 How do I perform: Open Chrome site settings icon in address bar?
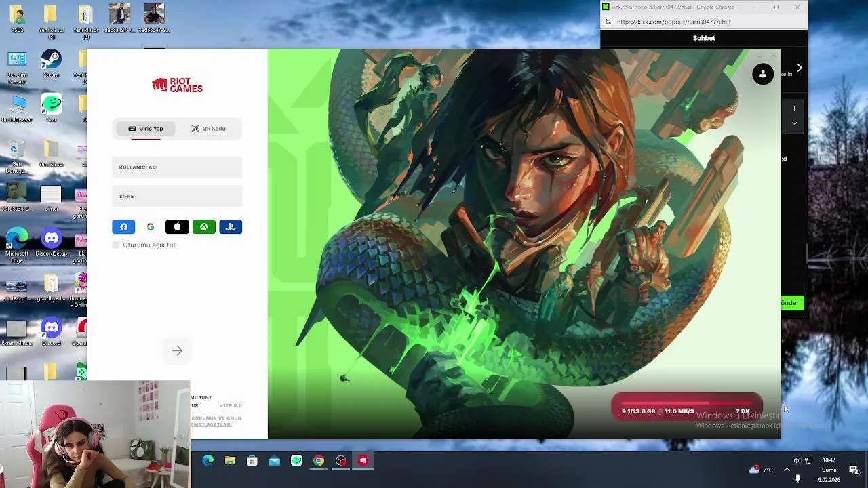608,22
